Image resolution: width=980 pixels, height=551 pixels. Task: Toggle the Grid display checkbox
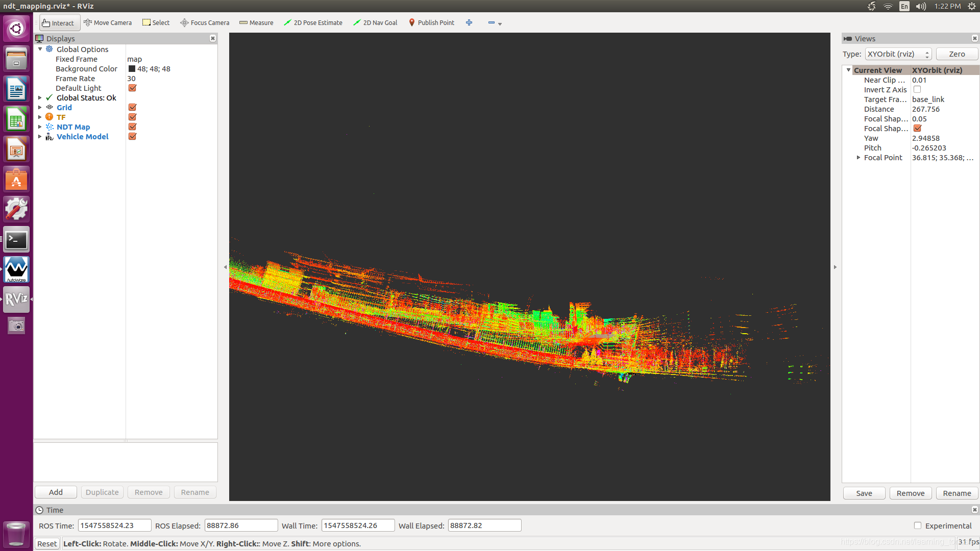pos(132,108)
